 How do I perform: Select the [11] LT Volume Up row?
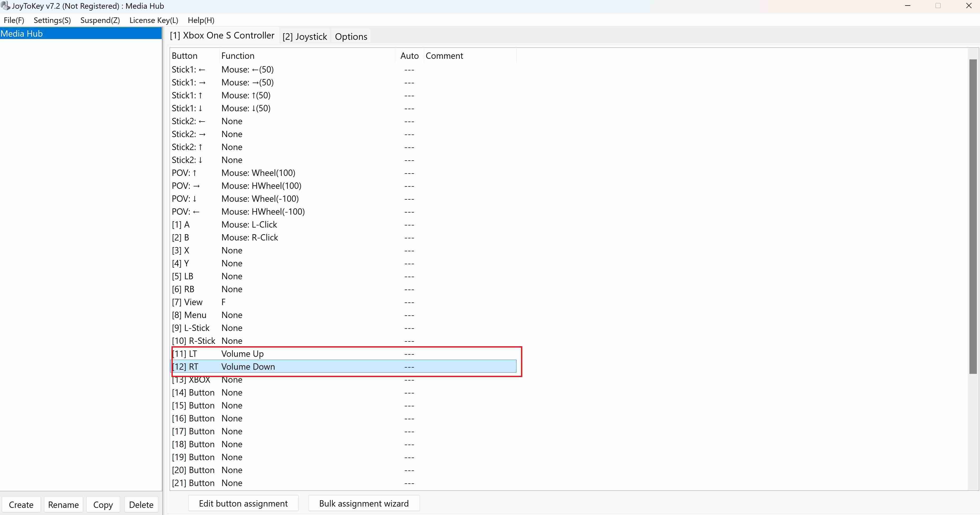click(343, 354)
